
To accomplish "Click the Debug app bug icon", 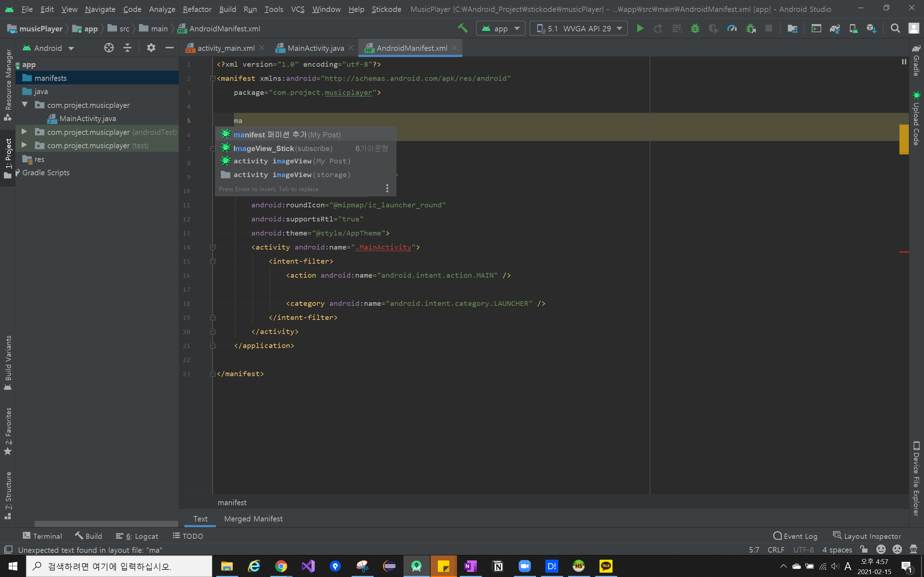I will (695, 28).
